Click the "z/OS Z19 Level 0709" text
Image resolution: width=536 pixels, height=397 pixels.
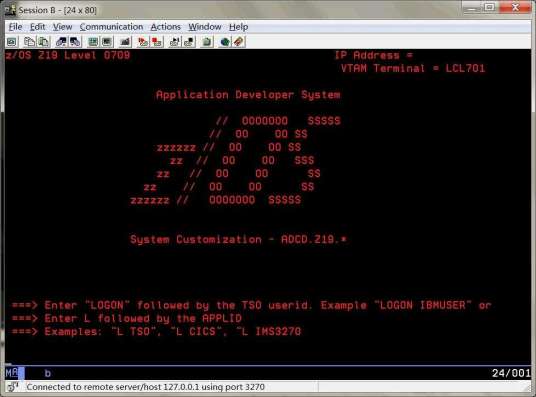(x=68, y=55)
